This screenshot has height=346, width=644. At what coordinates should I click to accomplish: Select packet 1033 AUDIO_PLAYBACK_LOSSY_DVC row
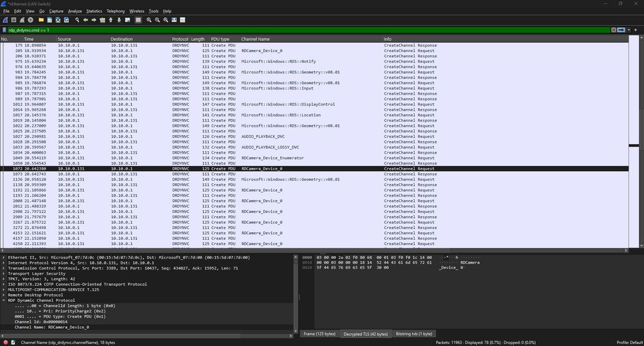coord(314,147)
